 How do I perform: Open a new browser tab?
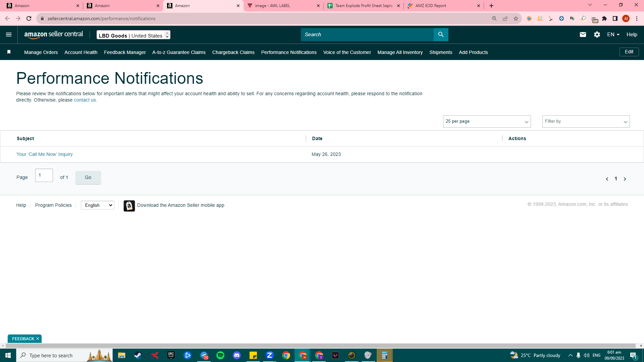(491, 6)
